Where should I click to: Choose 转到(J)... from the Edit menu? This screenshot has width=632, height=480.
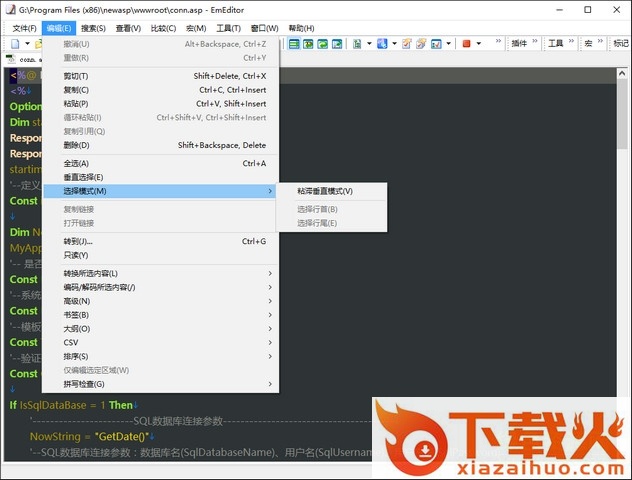tap(160, 241)
